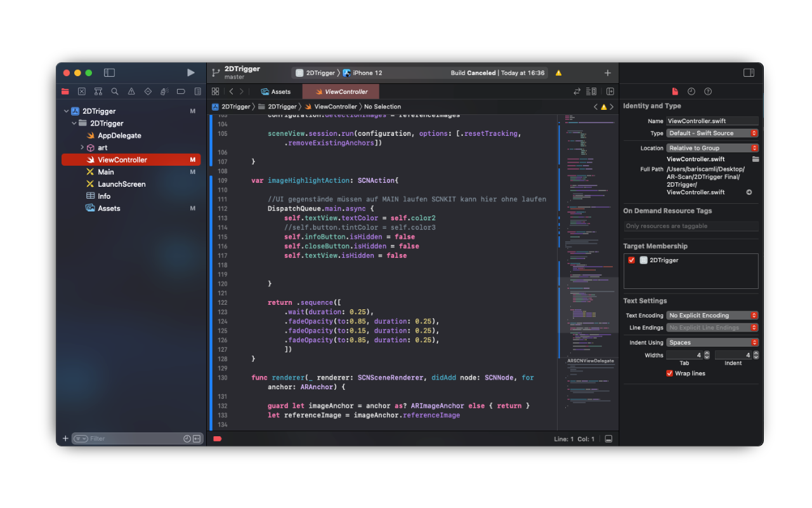Click the Name field ViewController.swift
The height and width of the screenshot is (508, 812).
tap(712, 121)
